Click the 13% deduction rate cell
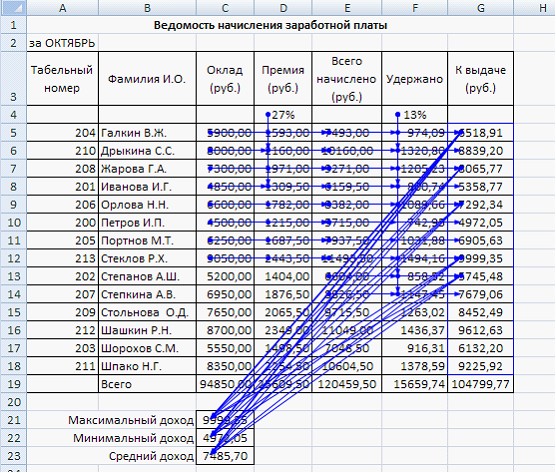The width and height of the screenshot is (556, 473). tap(415, 115)
